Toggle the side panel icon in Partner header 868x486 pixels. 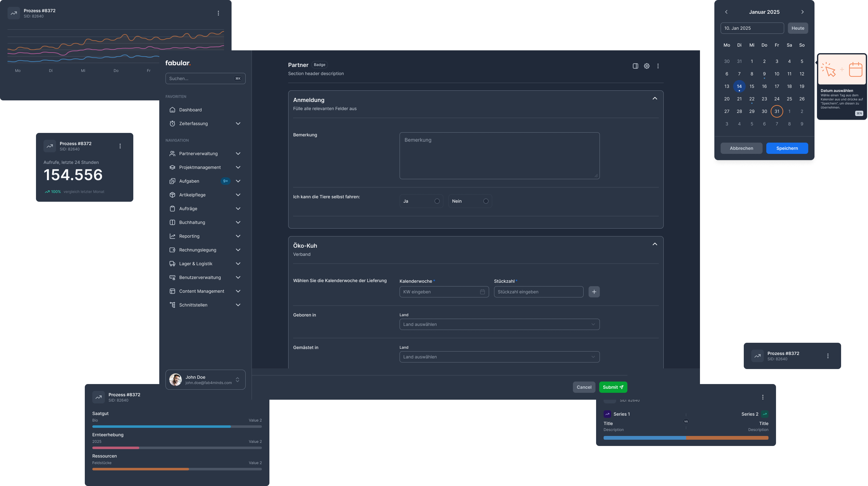click(x=635, y=66)
